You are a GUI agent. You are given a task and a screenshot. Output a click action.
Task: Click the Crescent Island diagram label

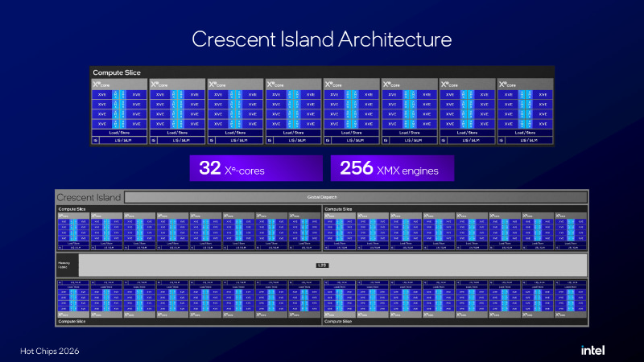(89, 197)
